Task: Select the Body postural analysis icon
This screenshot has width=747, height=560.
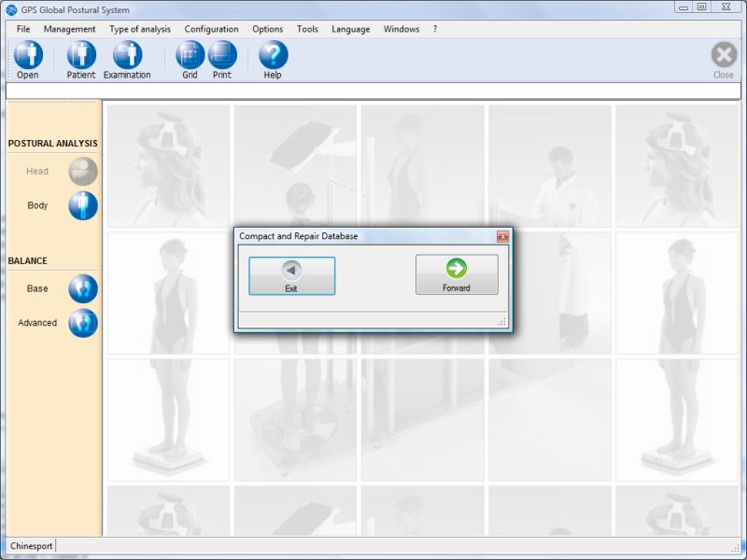Action: pos(83,205)
